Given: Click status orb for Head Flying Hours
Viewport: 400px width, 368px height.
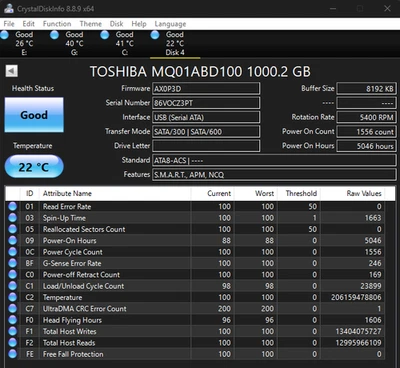Looking at the screenshot, I should (13, 320).
